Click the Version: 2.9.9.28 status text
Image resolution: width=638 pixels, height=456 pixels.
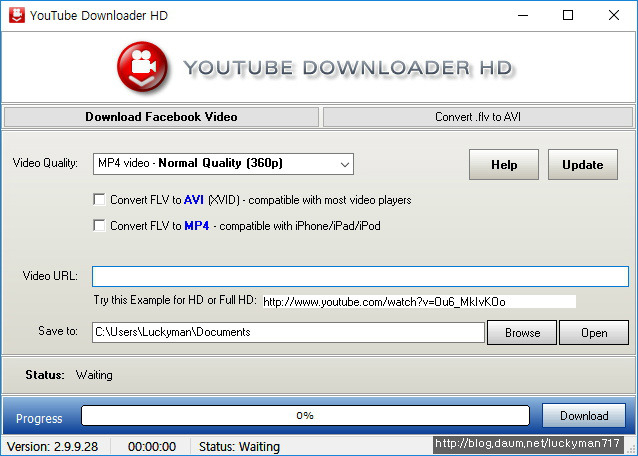[52, 447]
